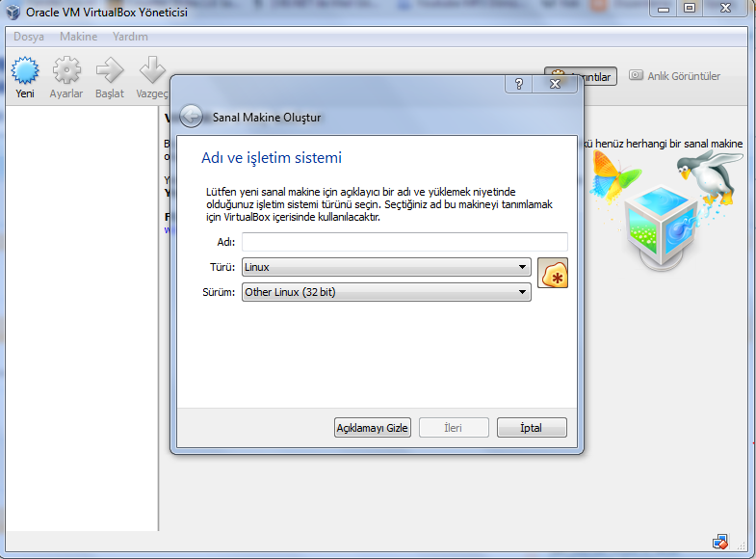Viewport: 756px width, 559px height.
Task: Click the 'Adı ve işletim sistemi' heading
Action: pos(272,157)
